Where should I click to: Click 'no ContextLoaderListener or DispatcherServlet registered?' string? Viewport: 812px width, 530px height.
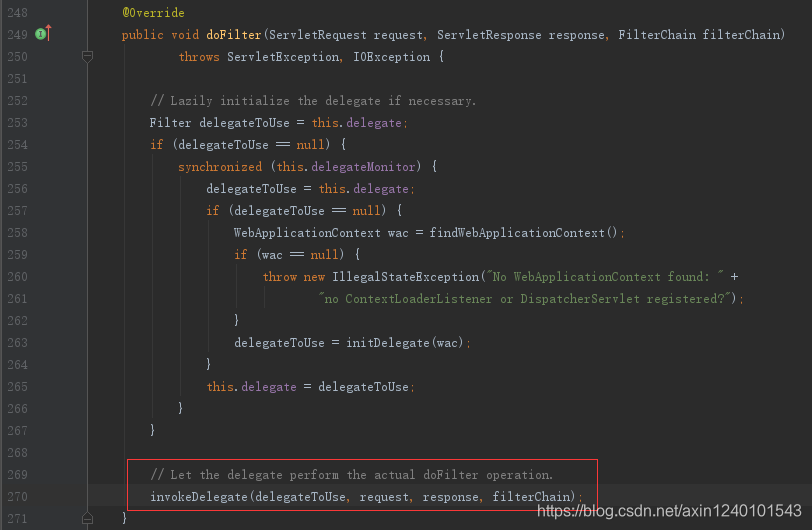[x=526, y=298]
